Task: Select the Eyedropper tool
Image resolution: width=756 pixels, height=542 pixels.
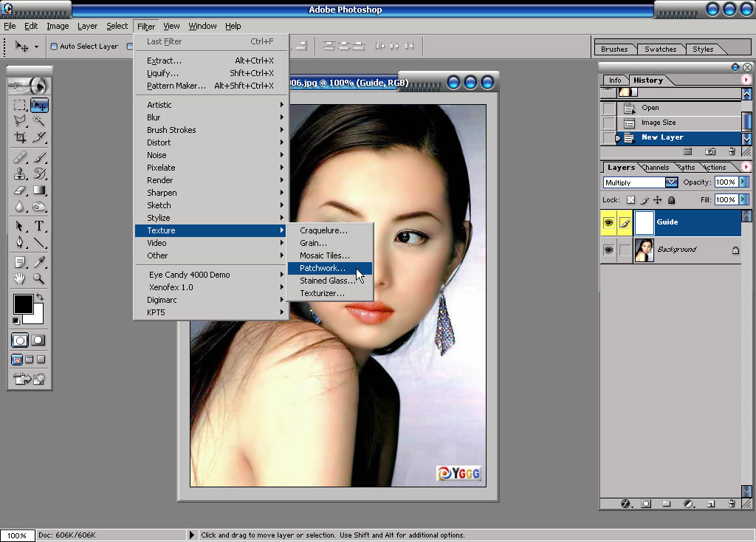Action: point(39,262)
